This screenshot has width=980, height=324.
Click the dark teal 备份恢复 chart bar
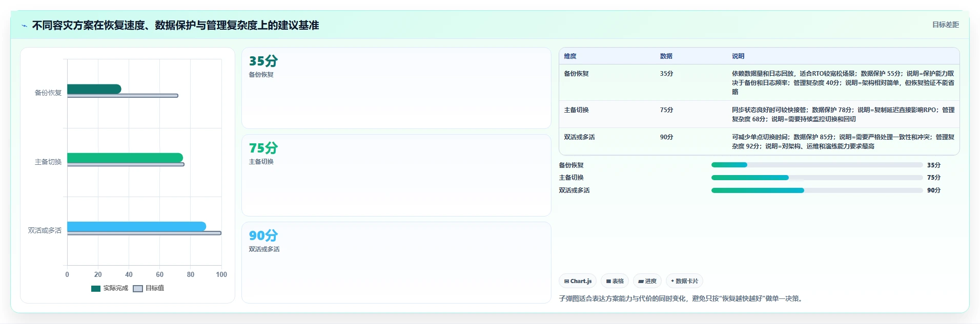[94, 89]
